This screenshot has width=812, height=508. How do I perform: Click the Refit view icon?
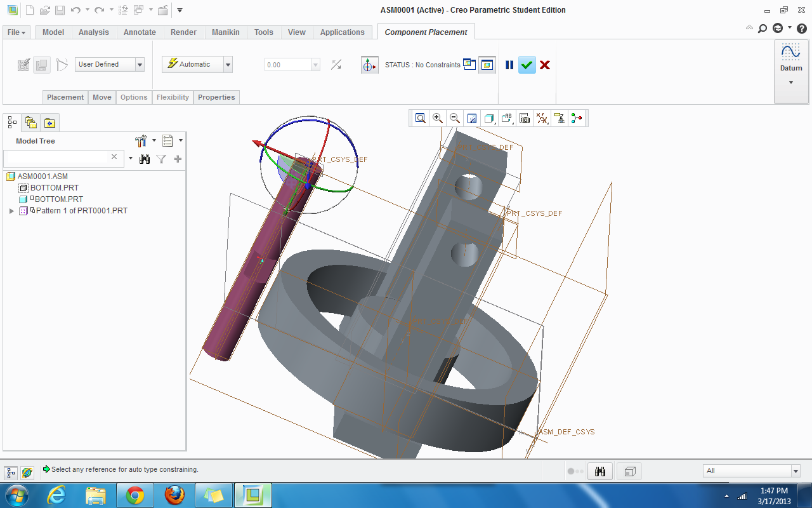tap(421, 118)
